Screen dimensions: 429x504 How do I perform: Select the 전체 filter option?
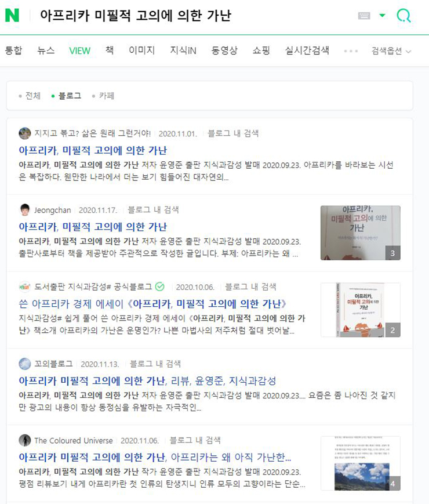coord(30,96)
